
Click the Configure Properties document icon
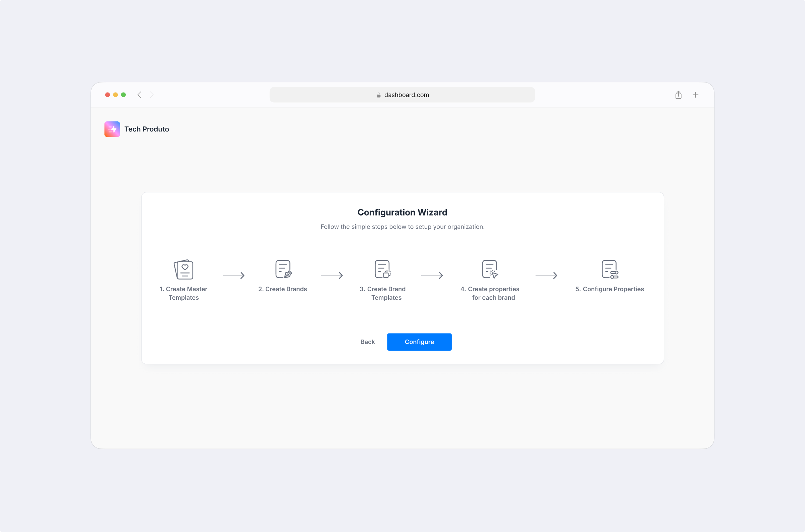click(609, 269)
